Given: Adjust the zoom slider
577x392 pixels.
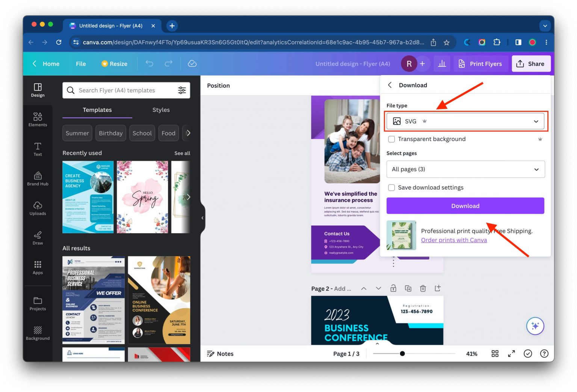Looking at the screenshot, I should (x=403, y=353).
